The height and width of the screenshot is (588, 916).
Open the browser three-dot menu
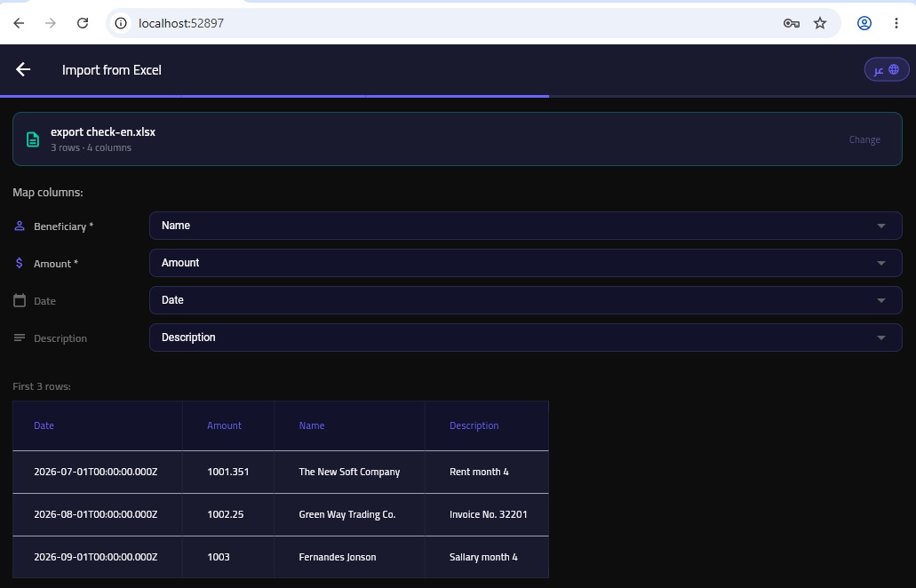click(896, 23)
